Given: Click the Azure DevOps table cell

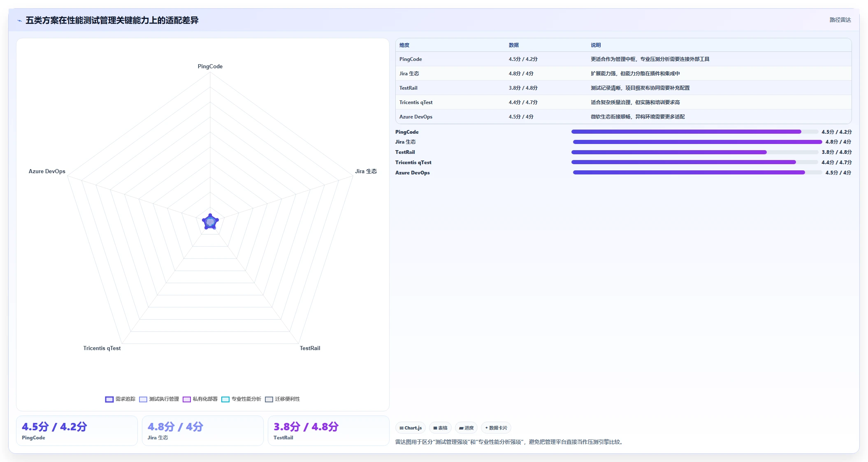Looking at the screenshot, I should pyautogui.click(x=416, y=117).
